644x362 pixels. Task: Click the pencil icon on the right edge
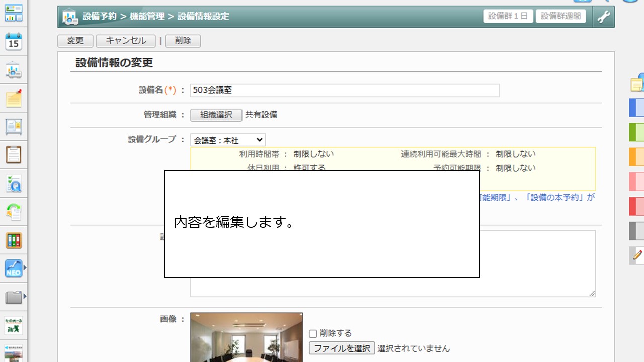637,255
